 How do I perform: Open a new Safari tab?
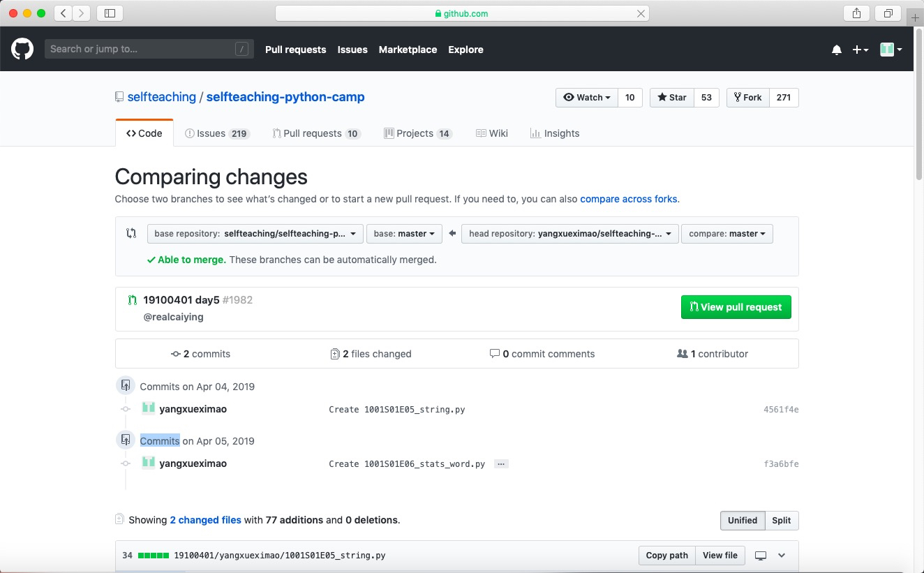click(916, 18)
